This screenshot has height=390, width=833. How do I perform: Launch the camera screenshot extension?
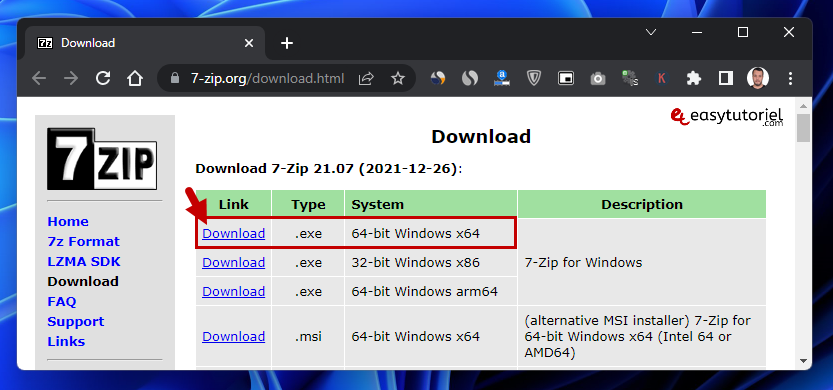coord(598,79)
